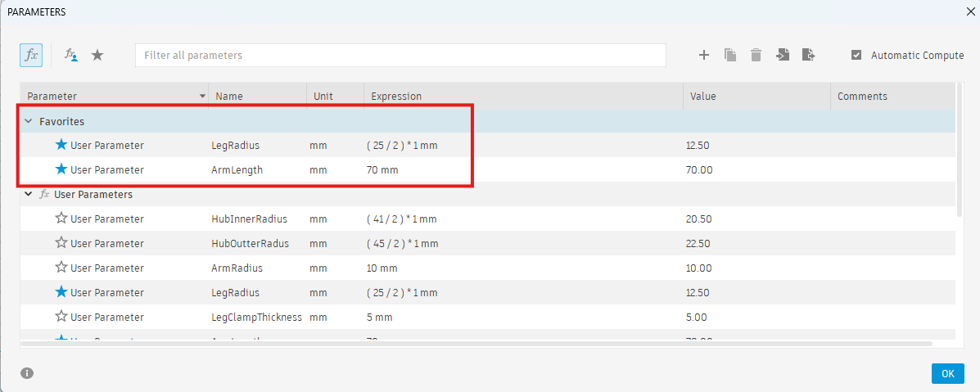Click the Filter all parameters search field
This screenshot has height=392, width=980.
[x=400, y=55]
